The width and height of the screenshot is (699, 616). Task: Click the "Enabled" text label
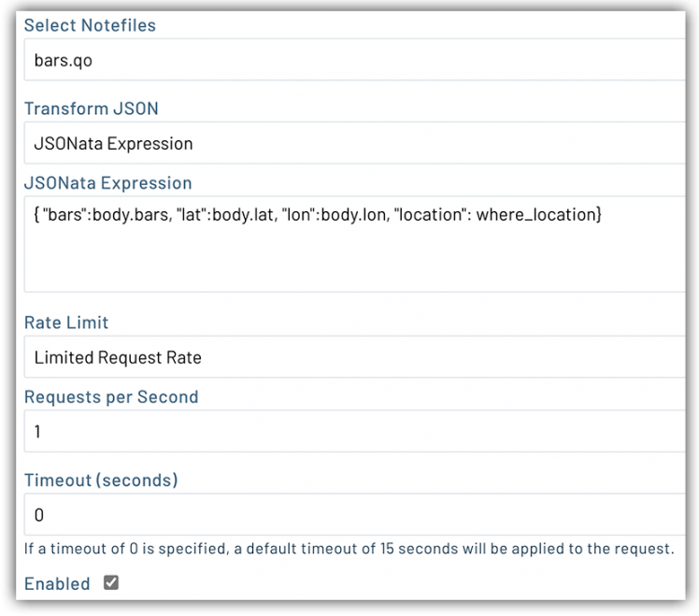[x=57, y=584]
